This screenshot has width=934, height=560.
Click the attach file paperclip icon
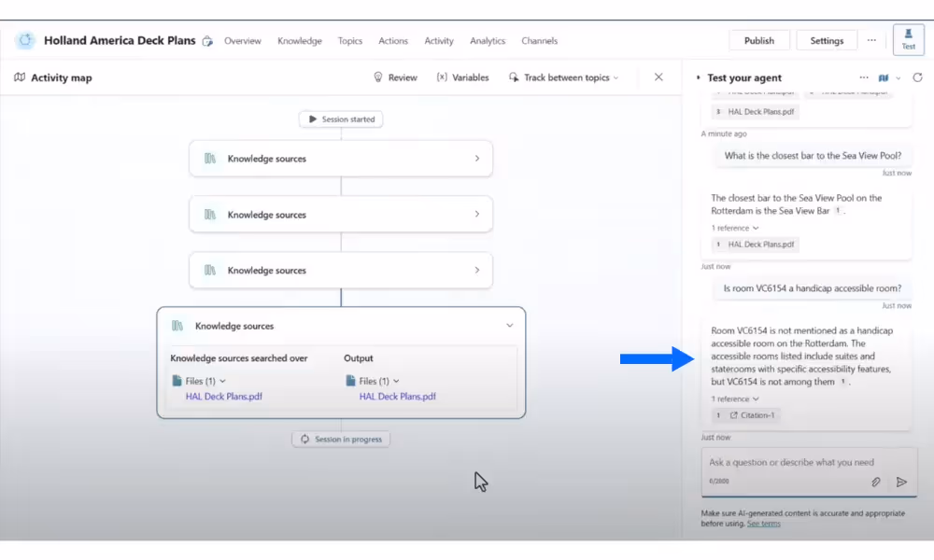click(876, 482)
